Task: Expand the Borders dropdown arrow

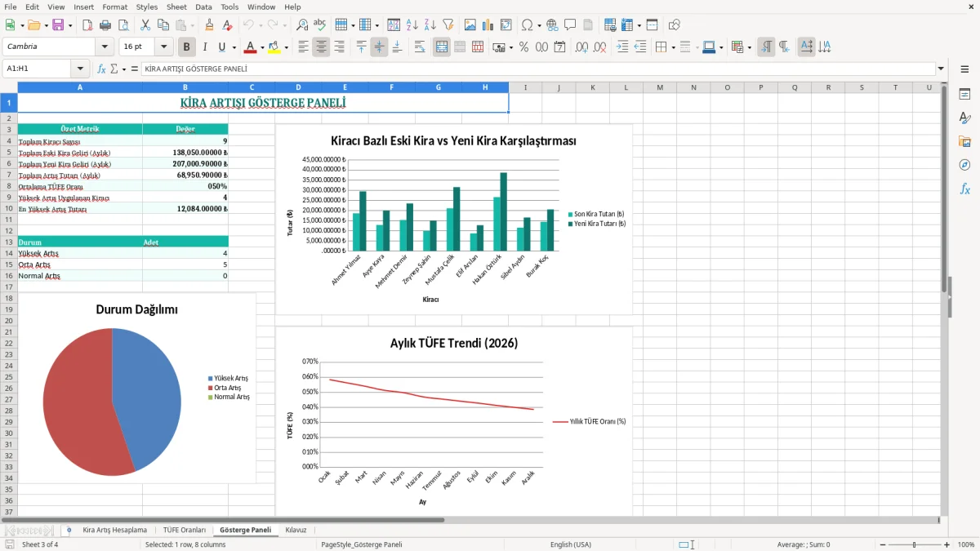Action: click(x=672, y=47)
